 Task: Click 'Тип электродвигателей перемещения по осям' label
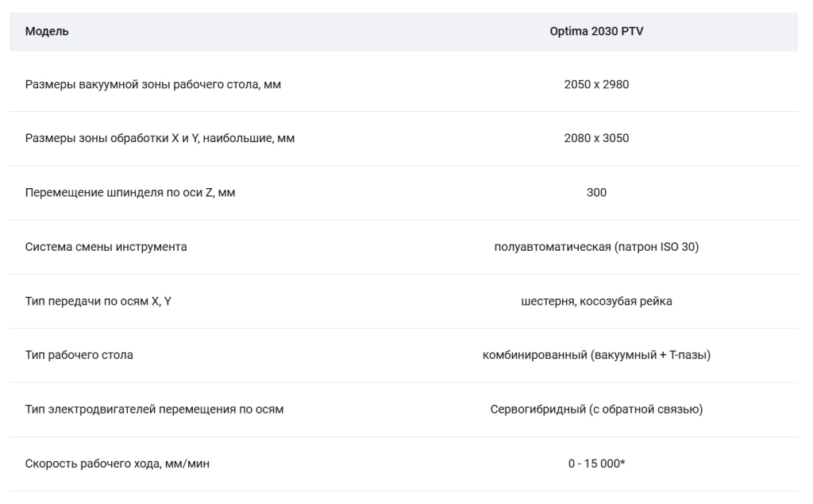pos(154,410)
